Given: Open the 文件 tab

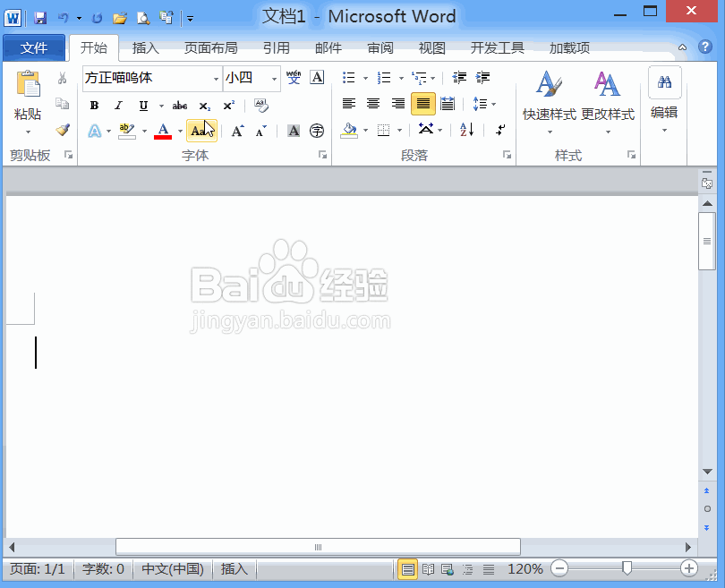Looking at the screenshot, I should (x=34, y=47).
